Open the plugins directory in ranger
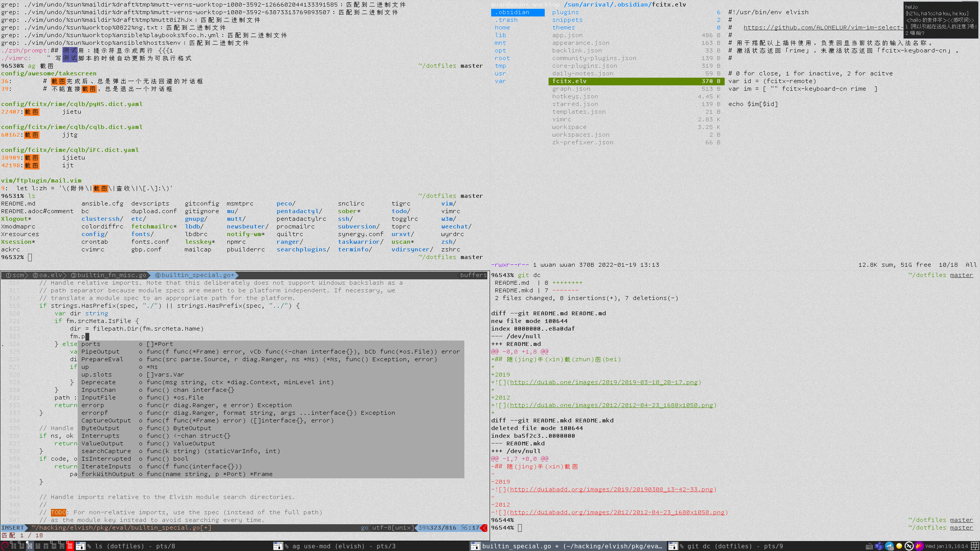 point(565,12)
